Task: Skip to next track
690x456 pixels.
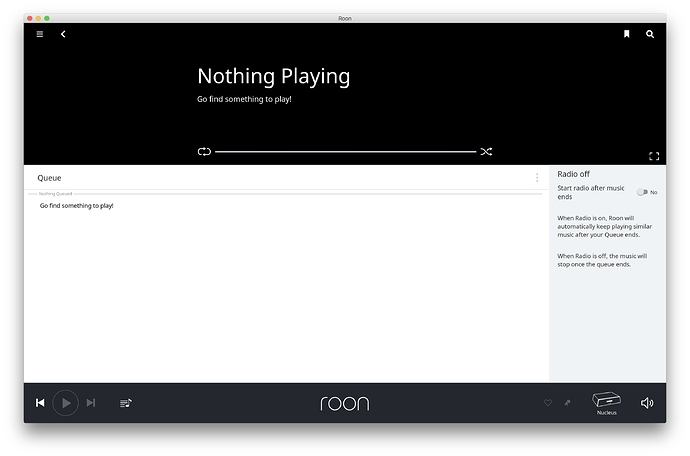Action: coord(91,403)
